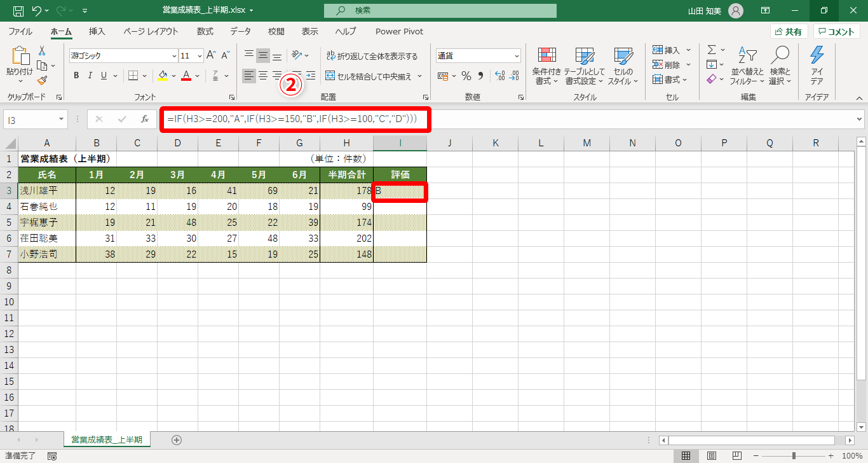Open the アイデア (Ideas) pane

[x=817, y=66]
